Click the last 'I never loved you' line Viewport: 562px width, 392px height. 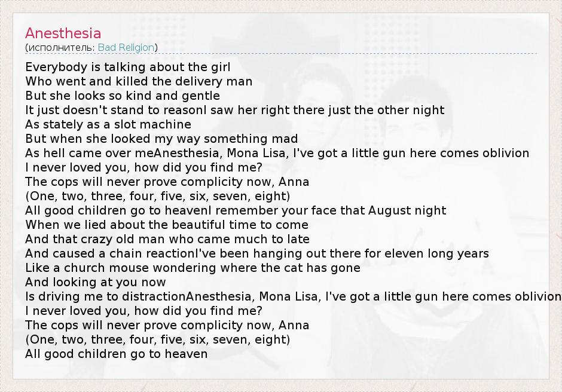[143, 311]
